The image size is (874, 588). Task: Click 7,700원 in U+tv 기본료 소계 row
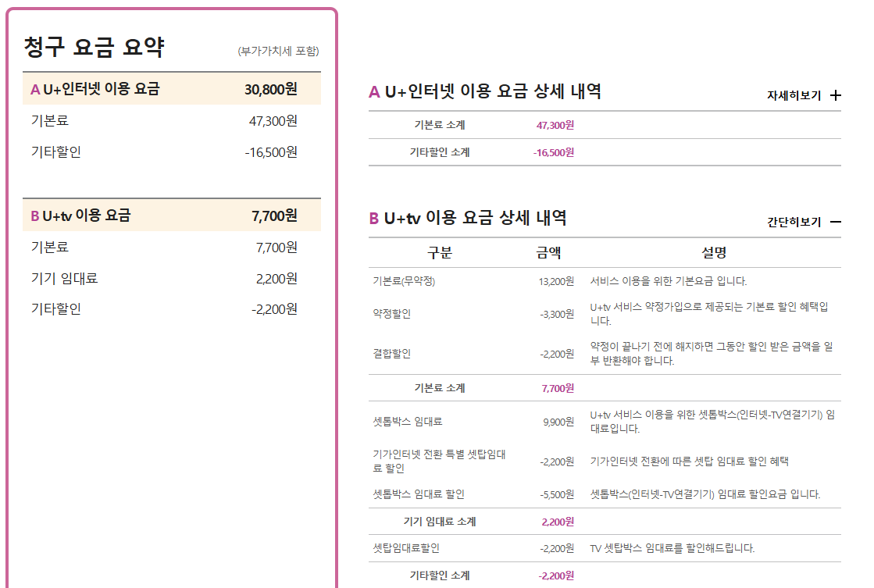tap(558, 388)
